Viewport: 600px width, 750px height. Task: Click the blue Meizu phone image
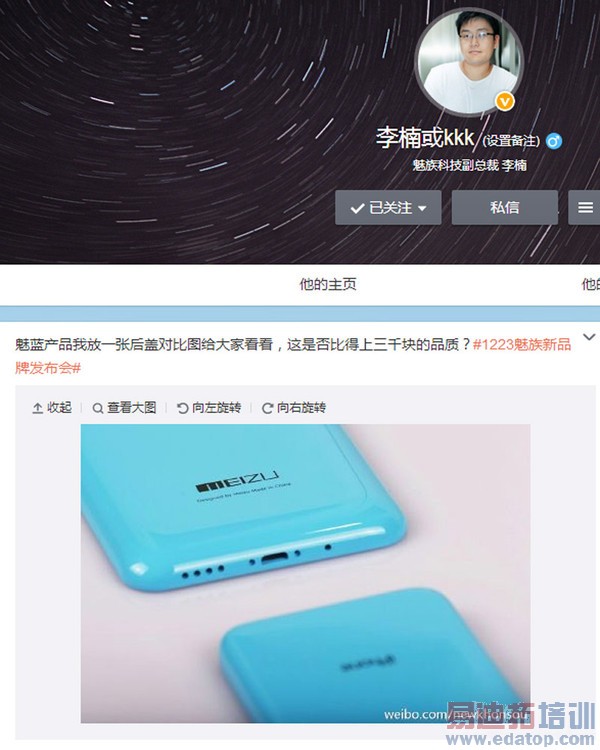(x=305, y=574)
